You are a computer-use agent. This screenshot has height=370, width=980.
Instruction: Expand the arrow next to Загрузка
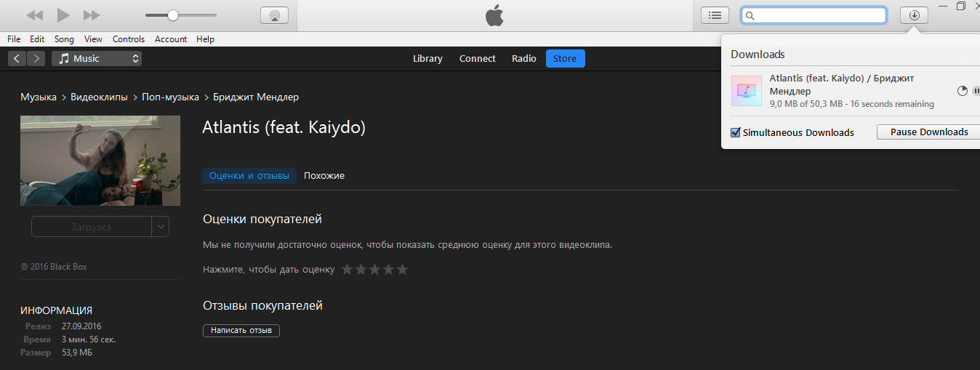(161, 227)
